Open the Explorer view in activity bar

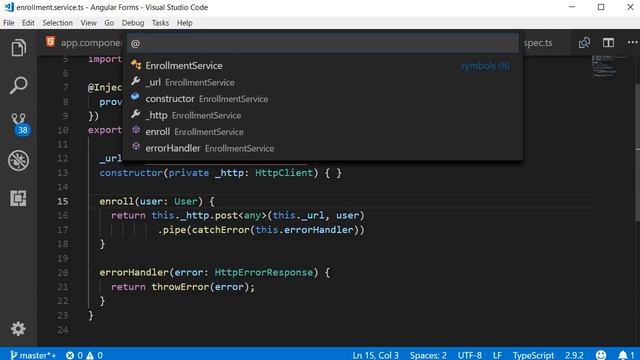(18, 48)
